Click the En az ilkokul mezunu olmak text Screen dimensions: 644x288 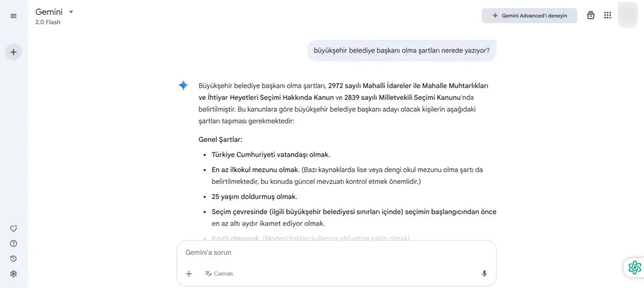pos(256,170)
